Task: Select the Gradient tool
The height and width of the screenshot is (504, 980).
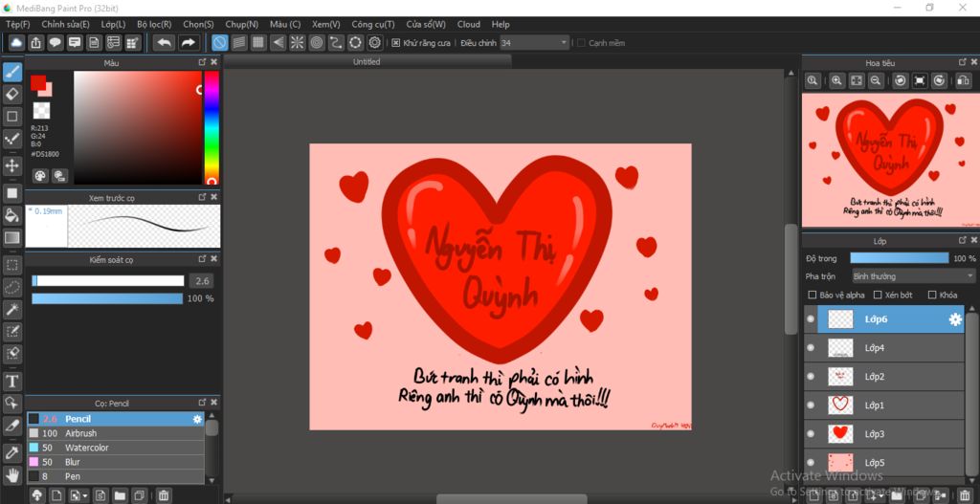Action: click(x=11, y=237)
